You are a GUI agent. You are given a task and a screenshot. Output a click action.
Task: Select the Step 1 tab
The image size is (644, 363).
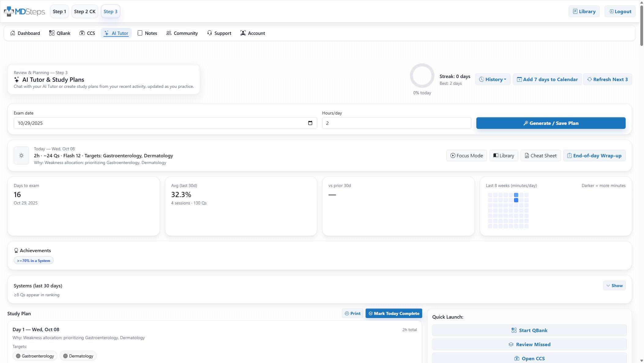coord(59,11)
